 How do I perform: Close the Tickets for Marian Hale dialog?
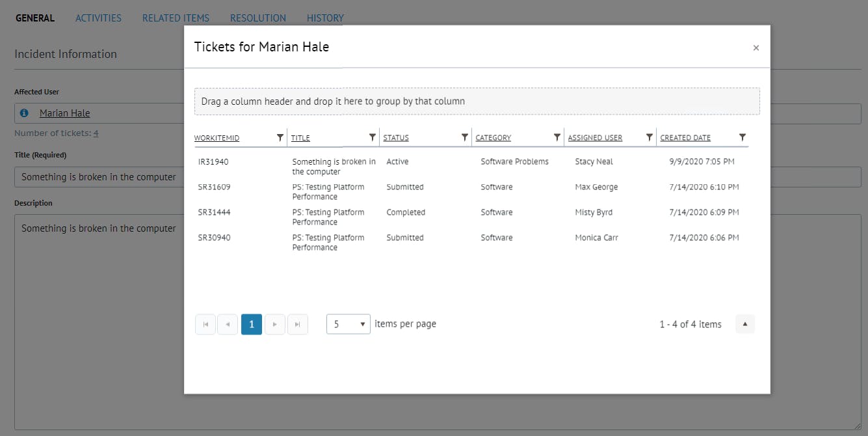point(756,48)
